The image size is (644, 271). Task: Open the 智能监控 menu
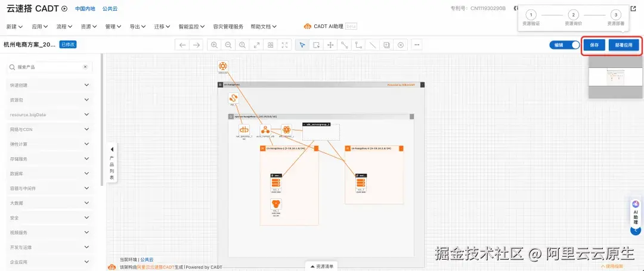coord(192,27)
